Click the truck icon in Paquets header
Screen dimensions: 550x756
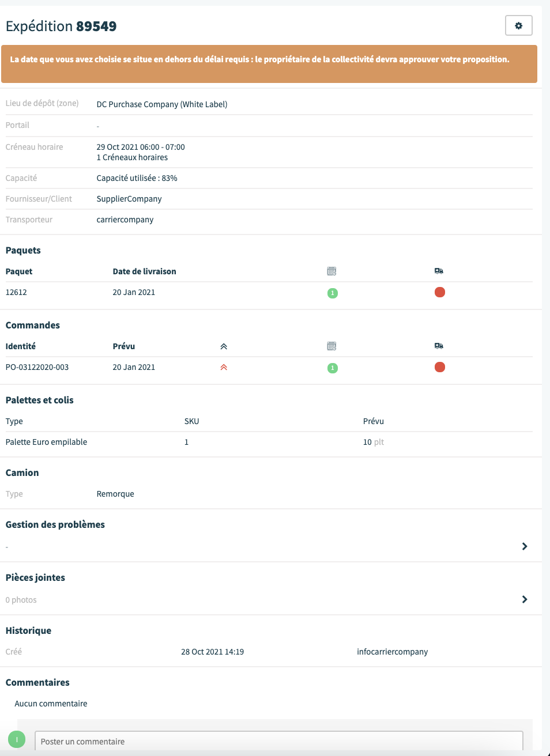pos(439,271)
